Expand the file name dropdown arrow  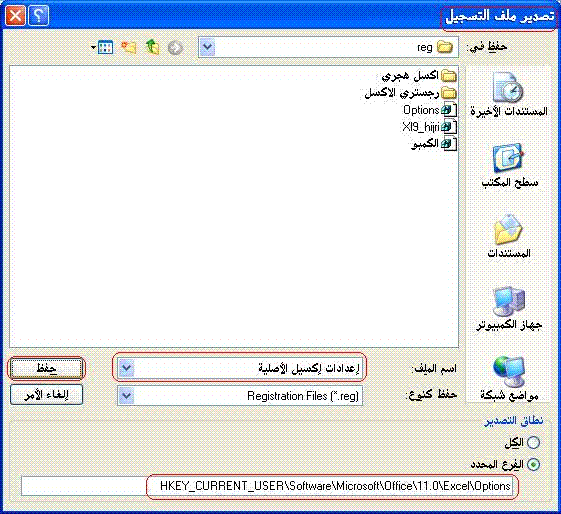(x=127, y=368)
